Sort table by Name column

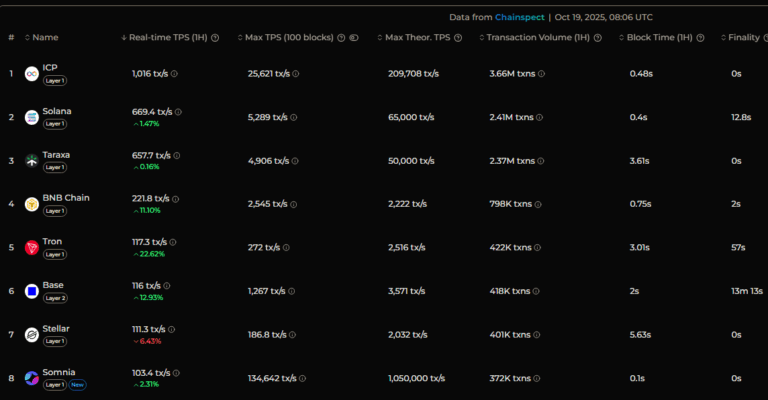click(45, 38)
